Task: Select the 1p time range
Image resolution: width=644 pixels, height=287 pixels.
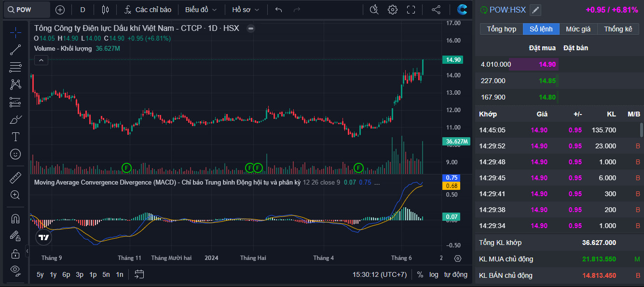Action: pos(93,274)
